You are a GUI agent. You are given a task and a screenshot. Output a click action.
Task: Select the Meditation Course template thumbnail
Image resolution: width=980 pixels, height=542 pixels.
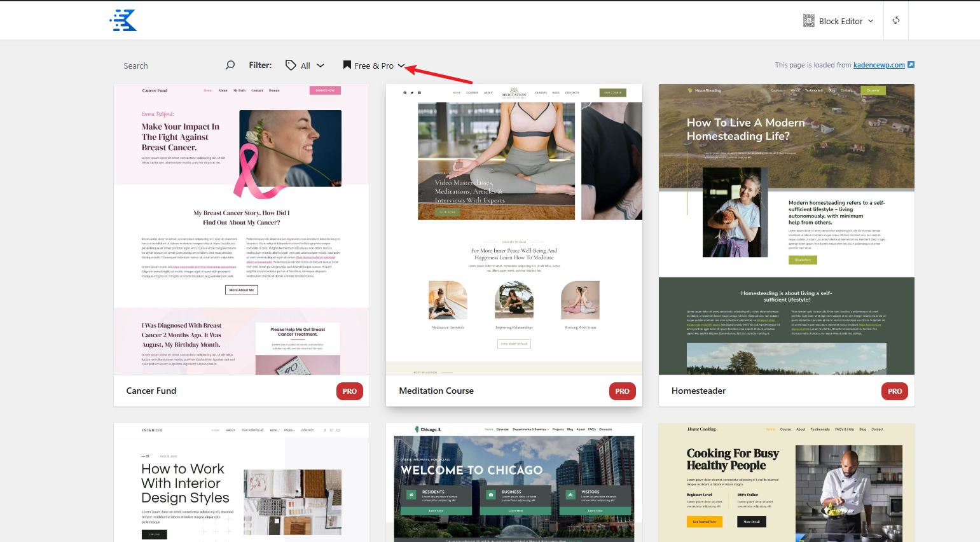click(x=514, y=229)
